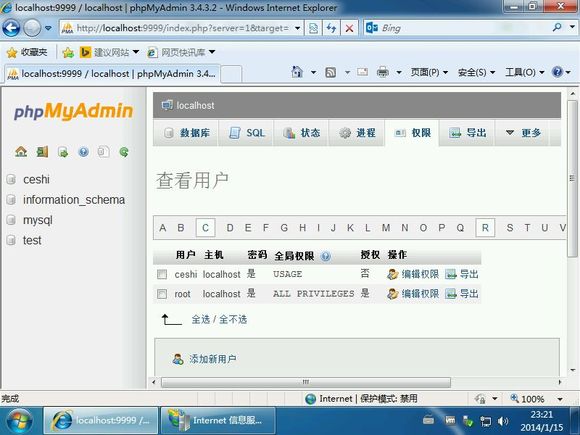This screenshot has height=435, width=580.
Task: Open the phpMyAdmin documentation help icon
Action: click(x=84, y=152)
